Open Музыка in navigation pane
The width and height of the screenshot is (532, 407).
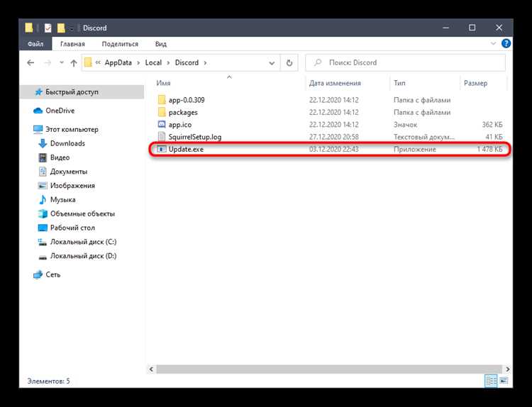coord(62,200)
